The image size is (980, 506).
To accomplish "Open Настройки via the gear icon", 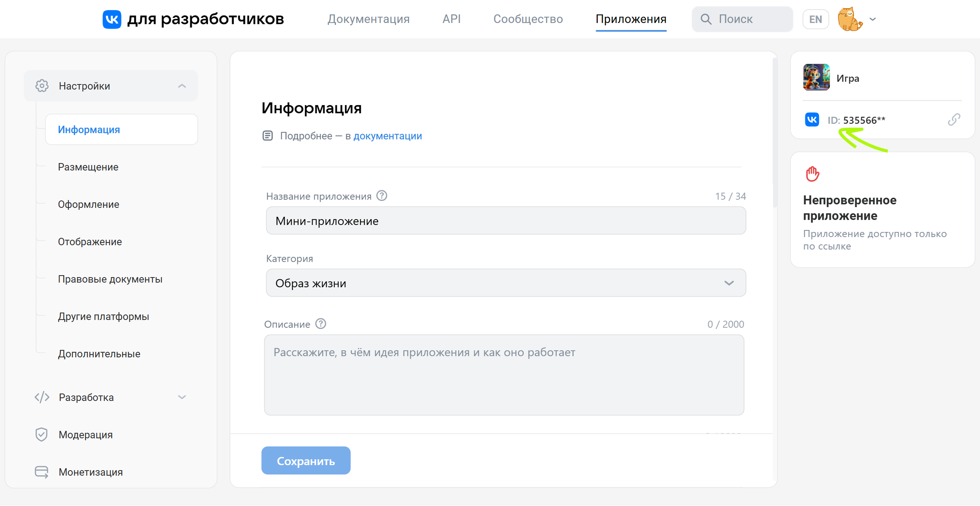I will click(x=42, y=86).
